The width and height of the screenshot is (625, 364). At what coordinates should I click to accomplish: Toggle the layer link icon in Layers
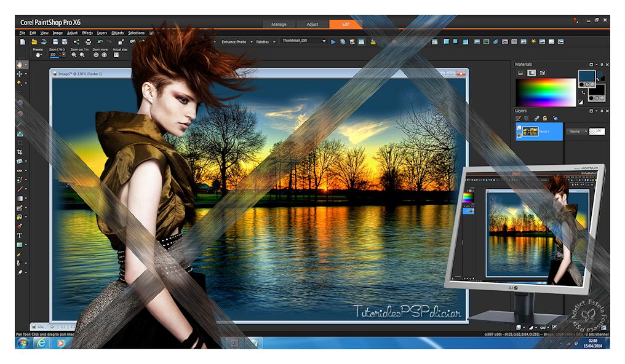(536, 118)
